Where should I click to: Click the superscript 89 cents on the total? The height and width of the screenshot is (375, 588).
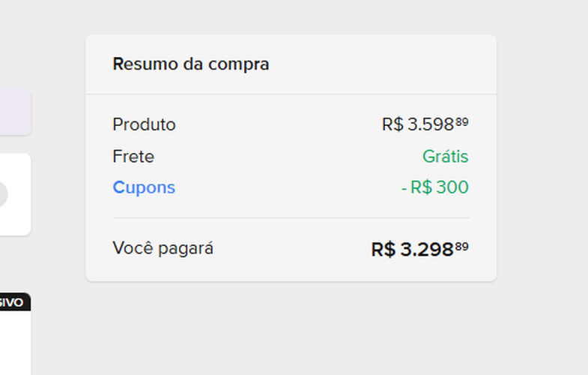pos(462,245)
